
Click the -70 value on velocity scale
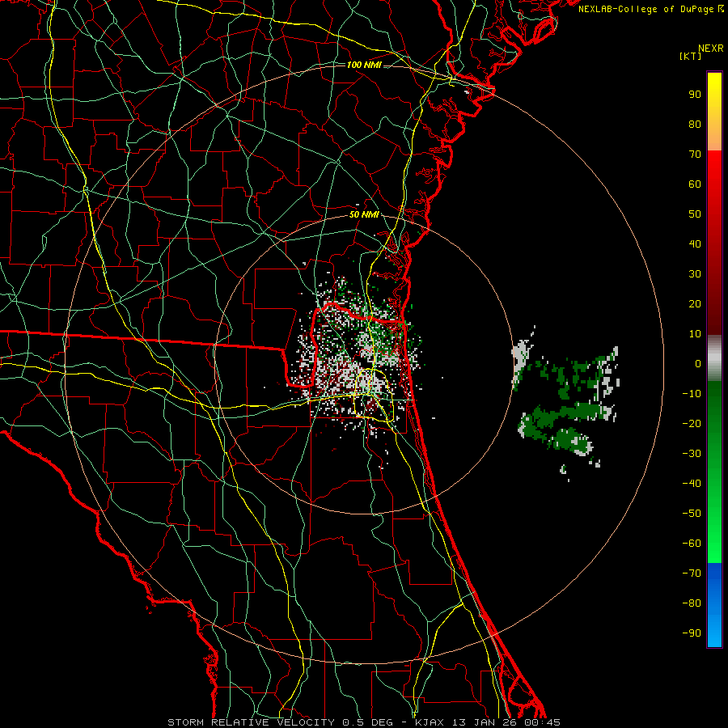pyautogui.click(x=692, y=574)
